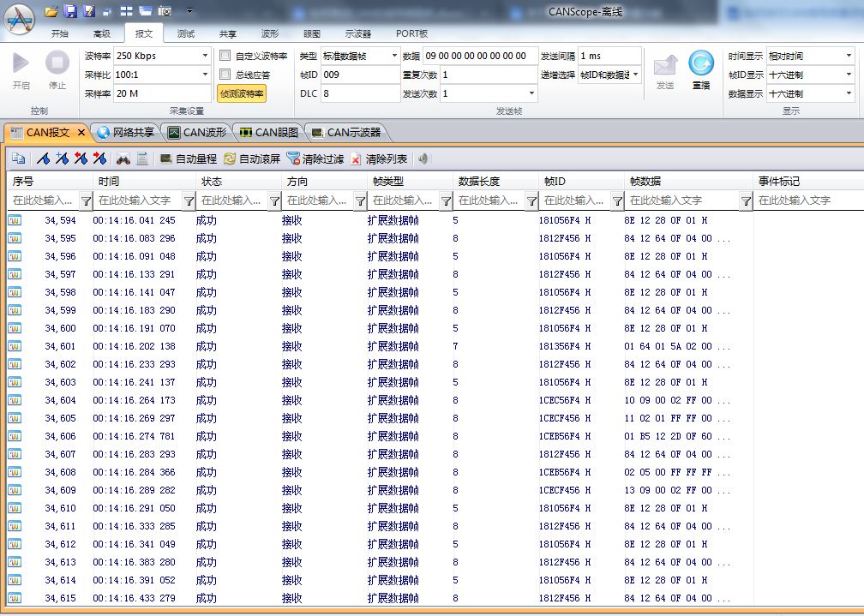Click the binoculars search icon
The image size is (864, 616).
123,159
